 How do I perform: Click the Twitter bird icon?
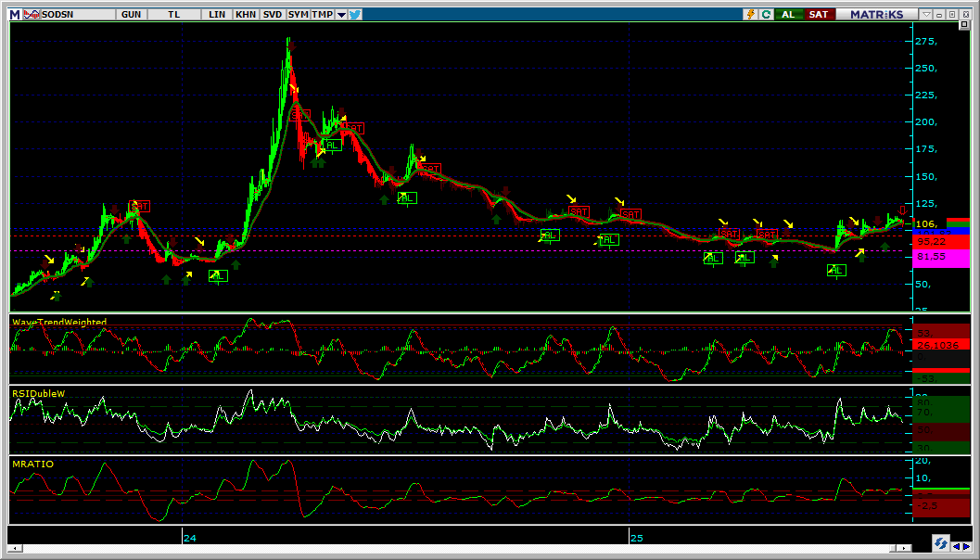(355, 15)
